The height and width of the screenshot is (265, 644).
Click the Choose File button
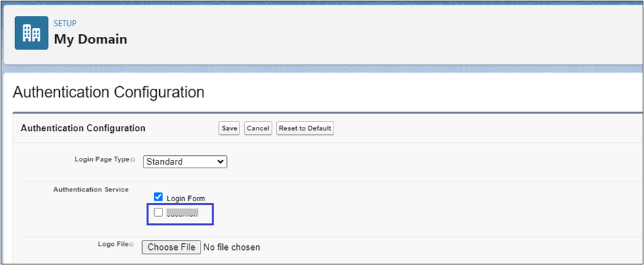coord(171,247)
